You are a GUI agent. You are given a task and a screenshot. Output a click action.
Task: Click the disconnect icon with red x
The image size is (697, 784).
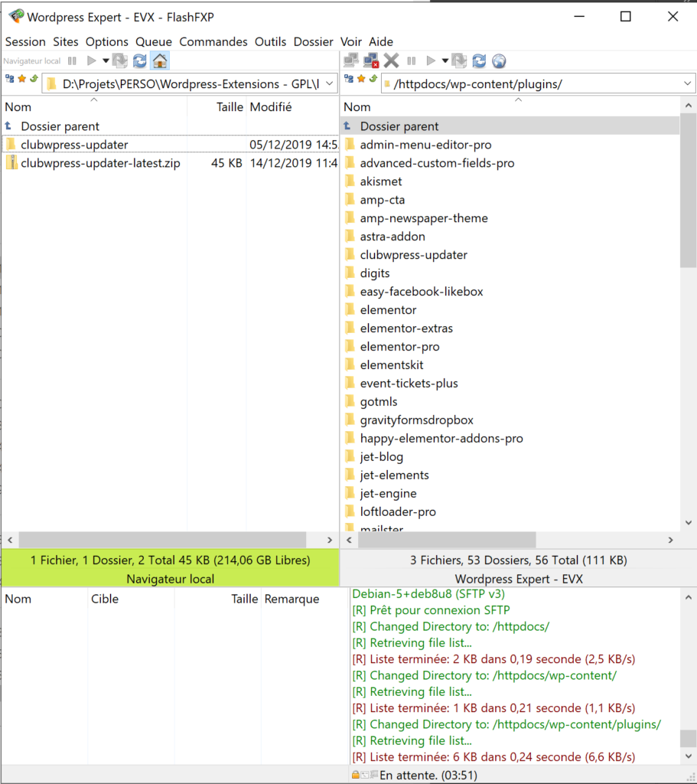click(371, 61)
